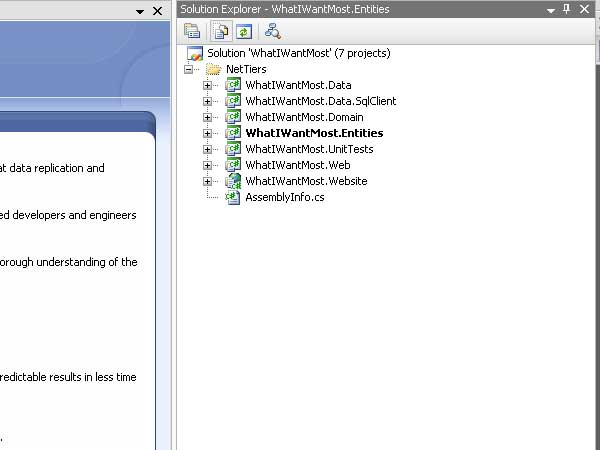
Task: Expand the WhatIWantMost.Website project
Action: [x=207, y=182]
